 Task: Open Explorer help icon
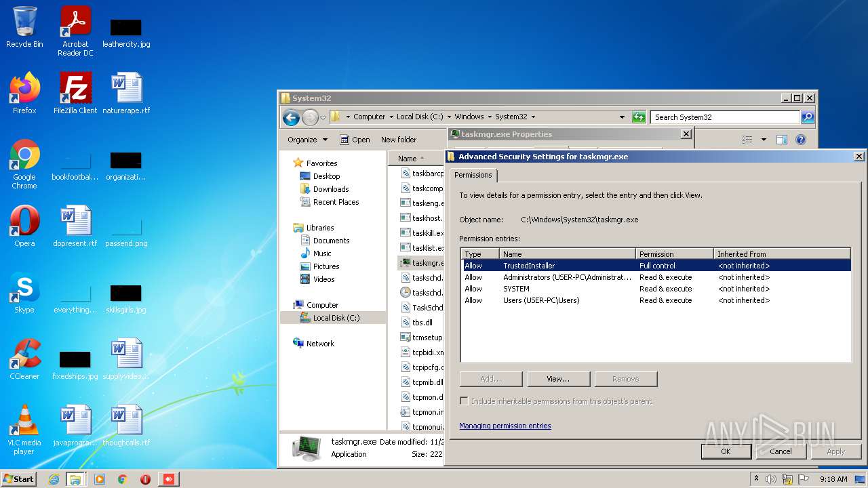point(801,140)
